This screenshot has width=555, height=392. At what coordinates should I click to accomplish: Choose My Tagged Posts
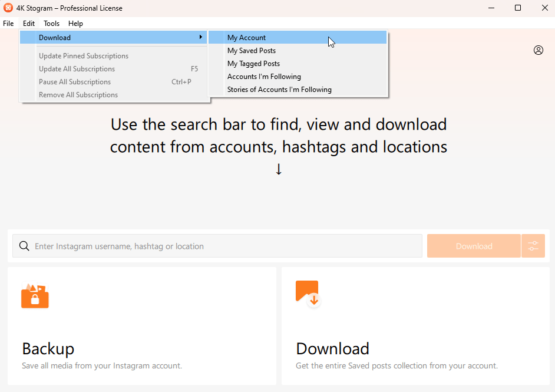point(298,64)
